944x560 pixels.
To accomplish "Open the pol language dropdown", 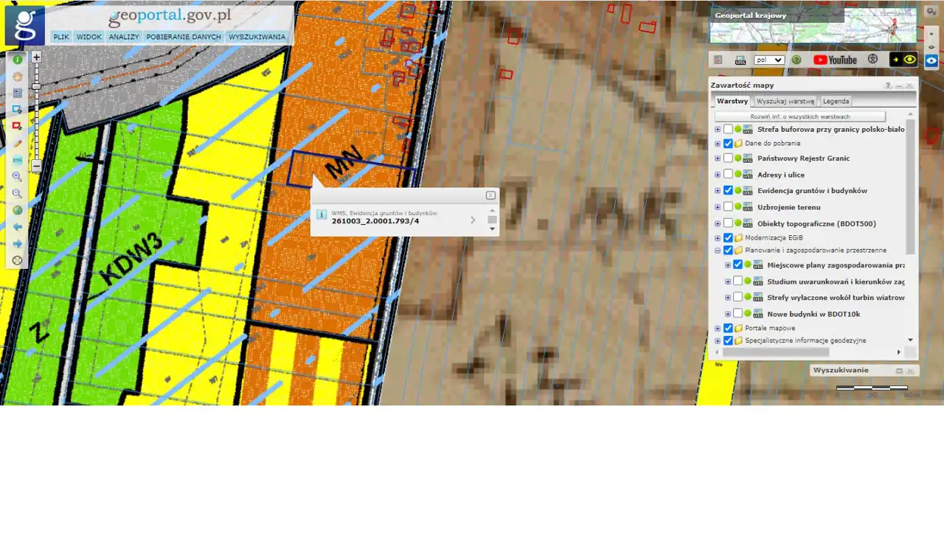I will 769,60.
